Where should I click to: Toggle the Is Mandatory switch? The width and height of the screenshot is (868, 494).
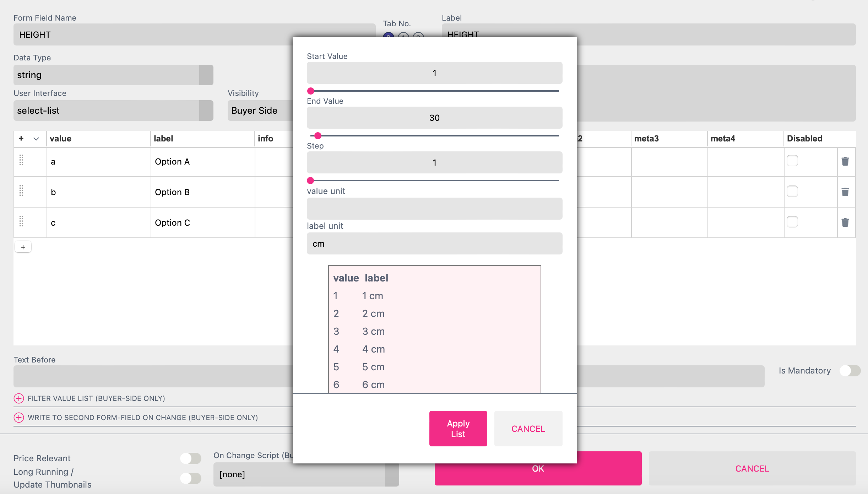coord(850,371)
